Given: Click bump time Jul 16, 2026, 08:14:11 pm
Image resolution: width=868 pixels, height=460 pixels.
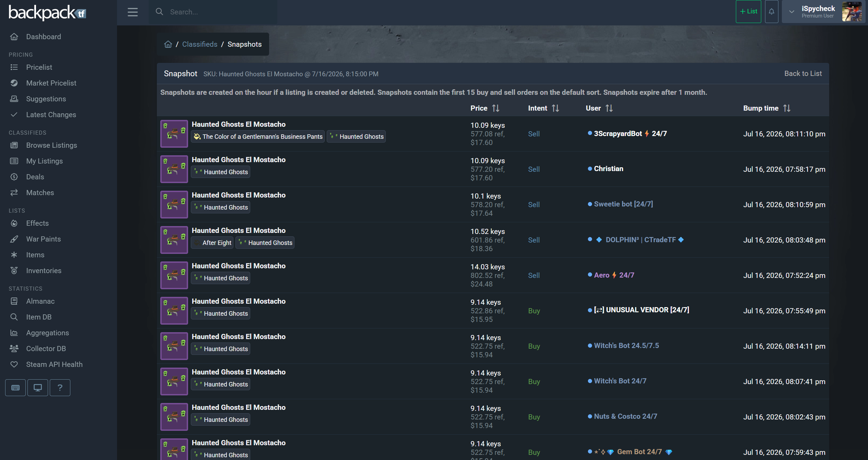Looking at the screenshot, I should 784,346.
